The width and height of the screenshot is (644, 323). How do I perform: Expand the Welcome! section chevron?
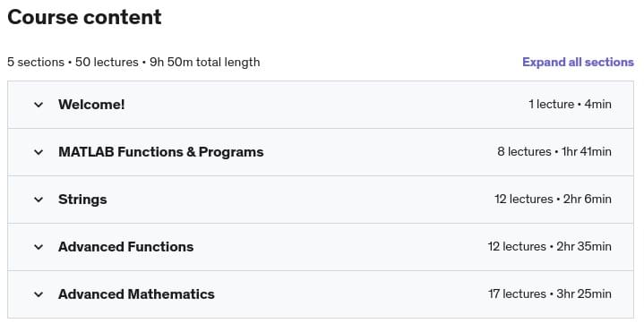tap(39, 105)
